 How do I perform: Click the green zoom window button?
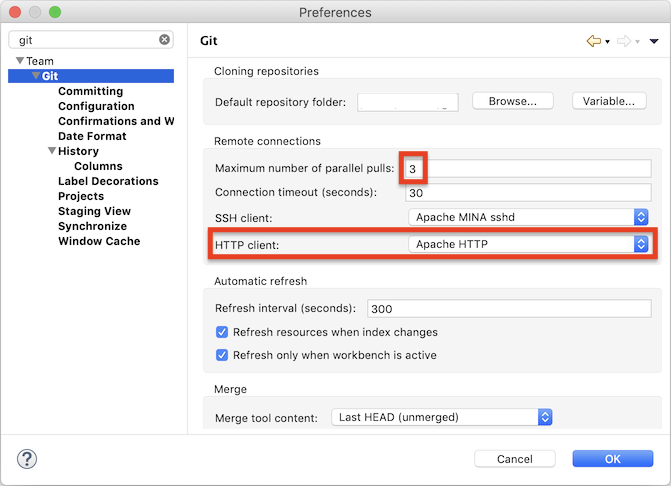tap(55, 12)
